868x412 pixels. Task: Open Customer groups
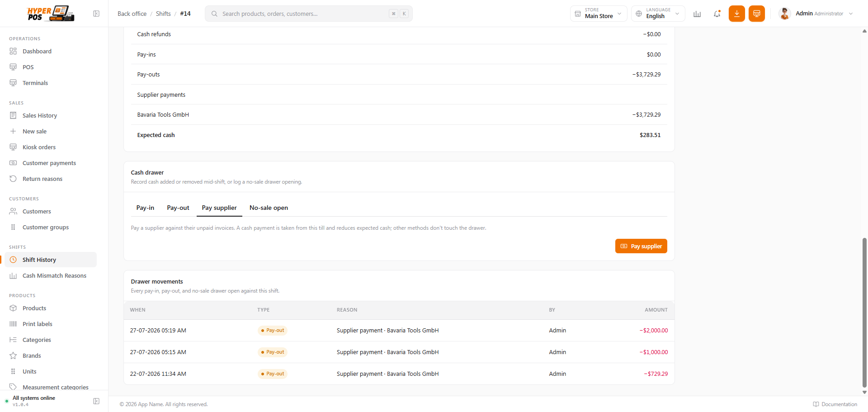click(x=46, y=227)
